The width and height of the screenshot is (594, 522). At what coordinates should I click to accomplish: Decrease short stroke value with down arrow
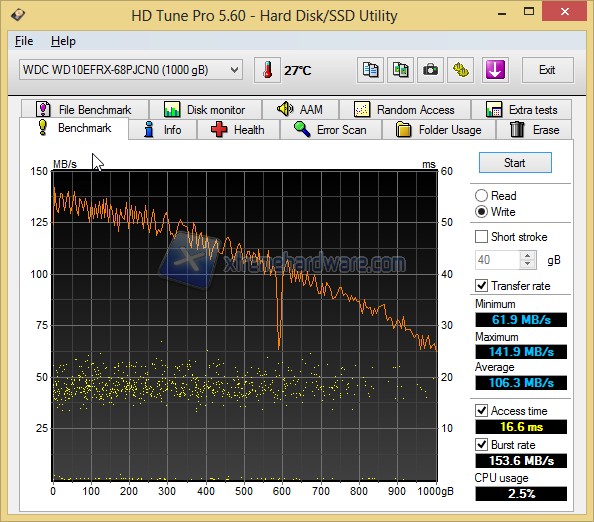pos(528,264)
